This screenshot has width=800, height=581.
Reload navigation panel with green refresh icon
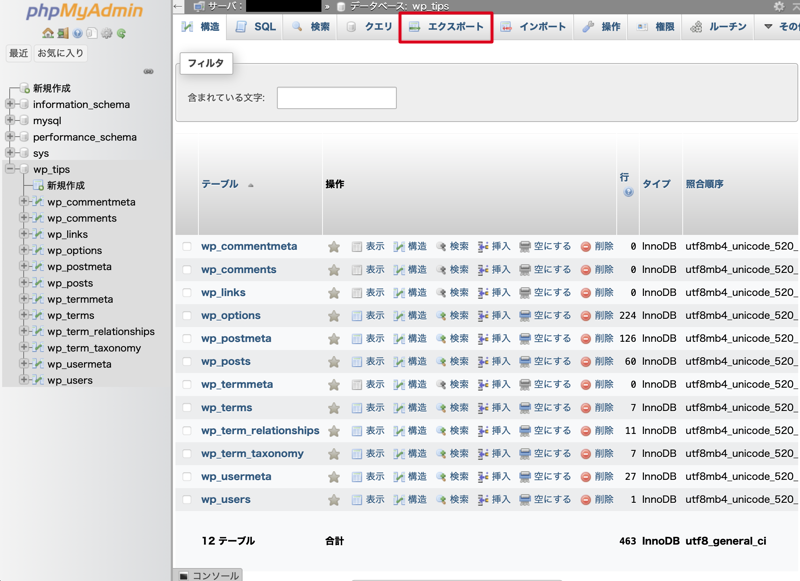pos(121,33)
